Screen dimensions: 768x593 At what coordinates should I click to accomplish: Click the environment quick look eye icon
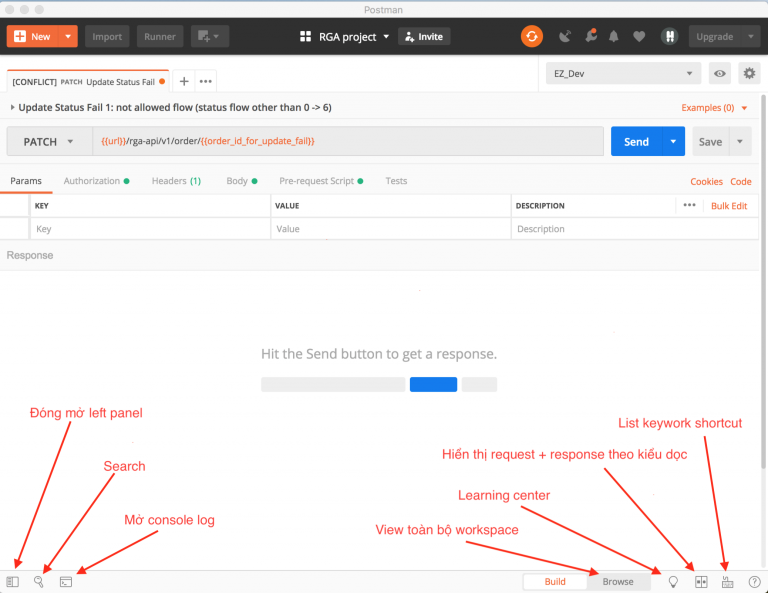pos(720,73)
